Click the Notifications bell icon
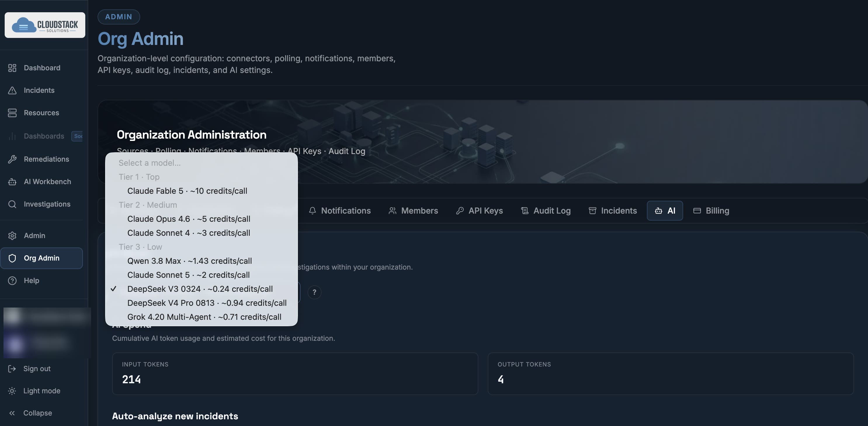Screen dimensions: 868x426 click(313, 211)
